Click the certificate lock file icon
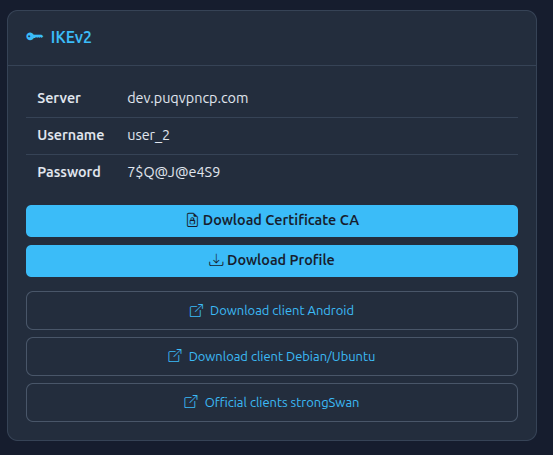553x455 pixels. click(192, 220)
